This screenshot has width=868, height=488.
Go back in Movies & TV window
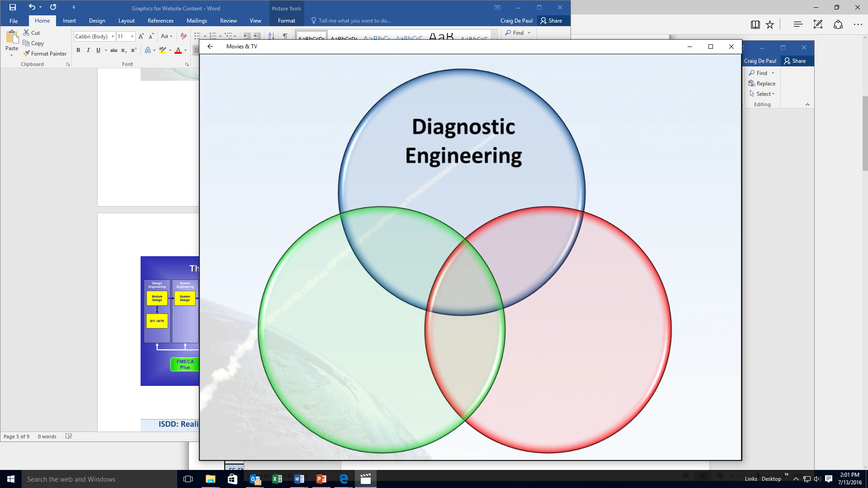point(210,46)
